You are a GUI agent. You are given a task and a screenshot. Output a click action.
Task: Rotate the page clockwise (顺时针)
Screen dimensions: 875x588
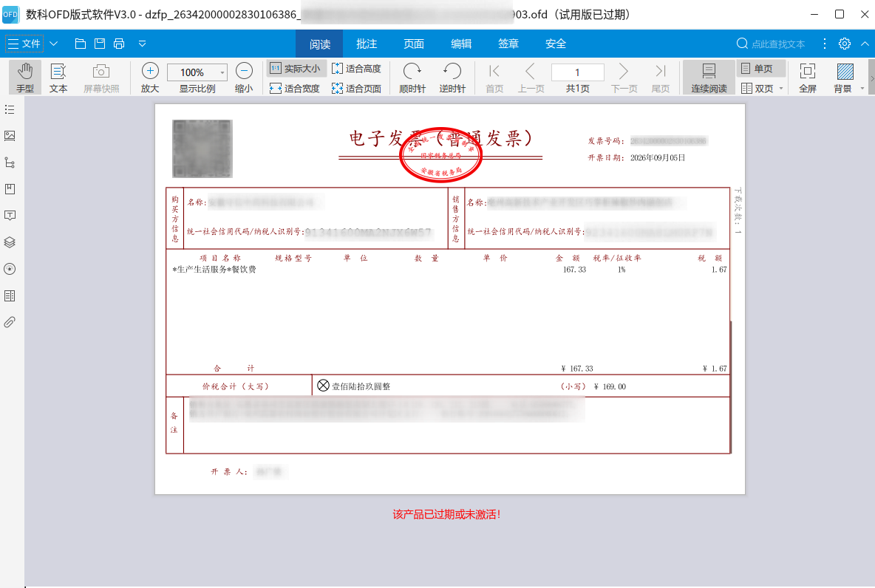[x=412, y=77]
